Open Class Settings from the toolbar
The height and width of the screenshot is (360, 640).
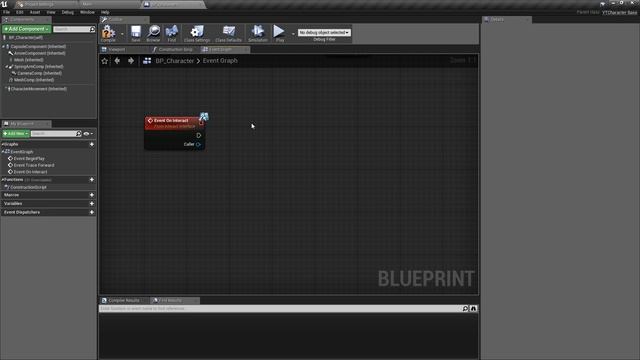(197, 33)
